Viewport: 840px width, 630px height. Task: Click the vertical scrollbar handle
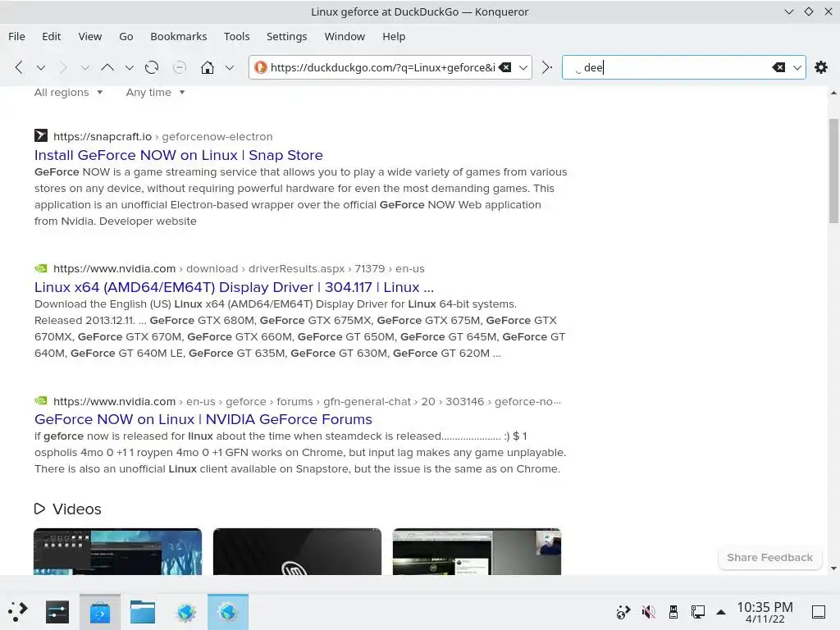coord(833,171)
